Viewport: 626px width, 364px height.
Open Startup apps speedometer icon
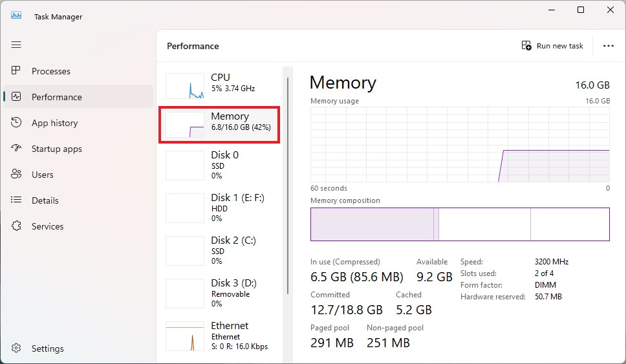pos(17,149)
